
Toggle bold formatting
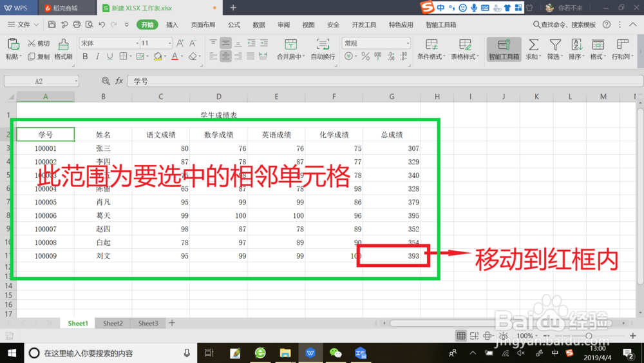pos(85,56)
